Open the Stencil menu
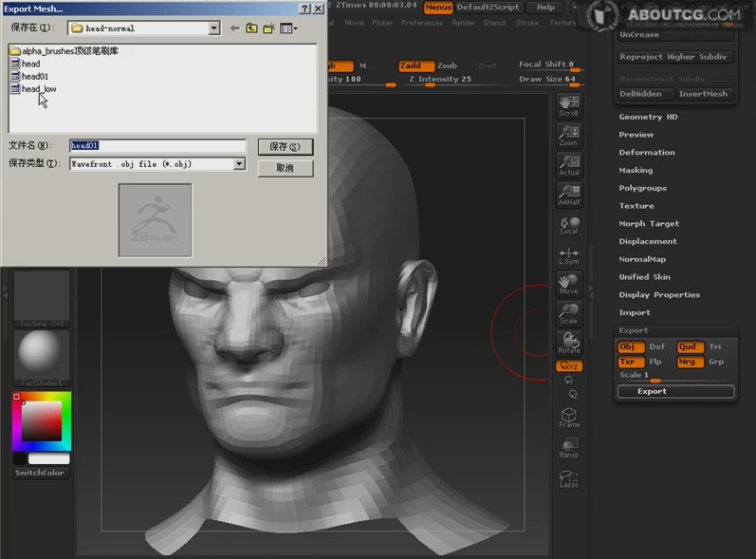The height and width of the screenshot is (559, 756). pos(495,23)
